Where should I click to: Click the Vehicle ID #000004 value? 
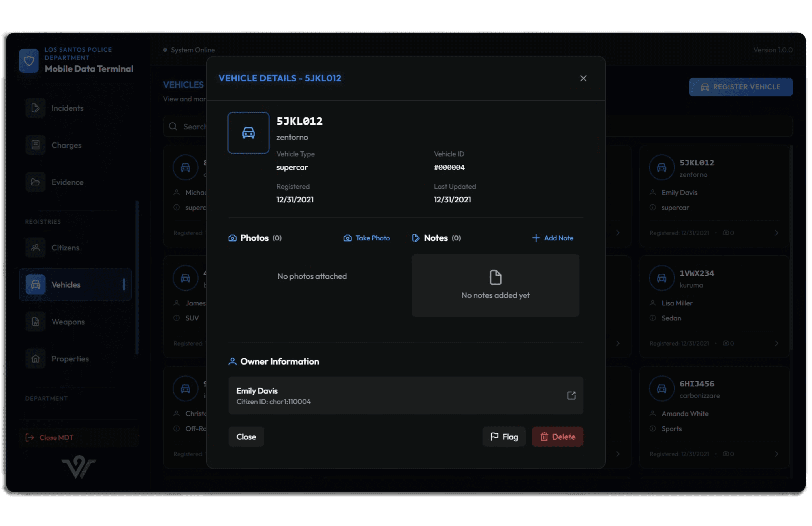point(449,167)
